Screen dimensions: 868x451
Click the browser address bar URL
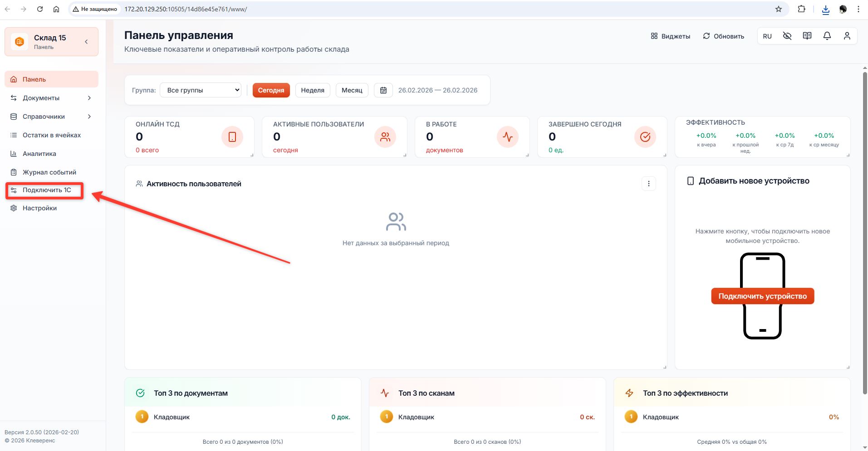(x=186, y=9)
